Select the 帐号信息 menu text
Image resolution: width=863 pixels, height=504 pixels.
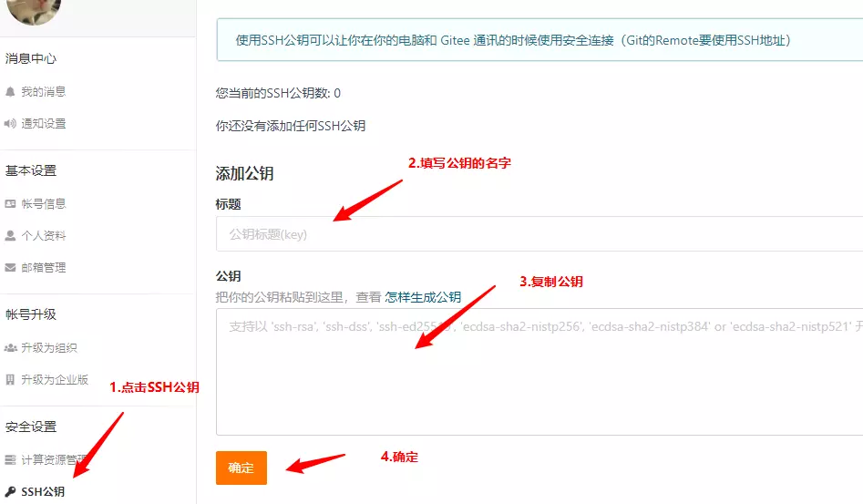coord(44,204)
